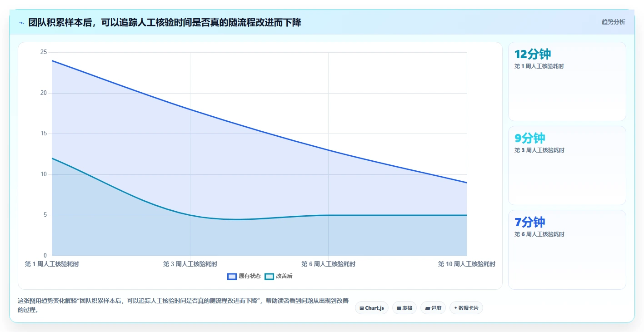Click the 第 1 周人工核验耗时 axis label
Image resolution: width=644 pixels, height=332 pixels.
click(52, 264)
